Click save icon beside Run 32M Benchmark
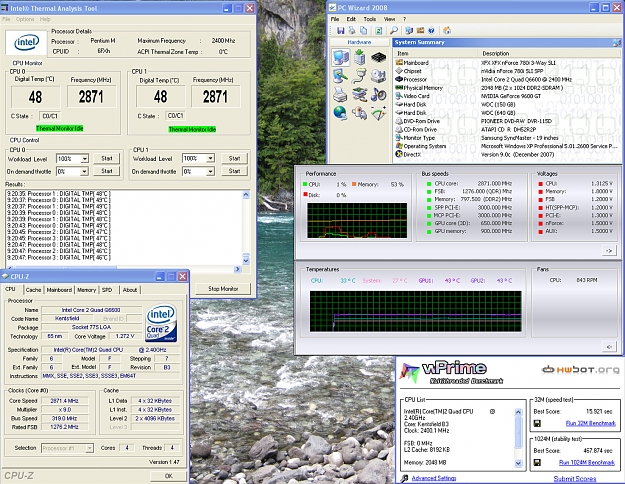625x484 pixels. click(537, 423)
